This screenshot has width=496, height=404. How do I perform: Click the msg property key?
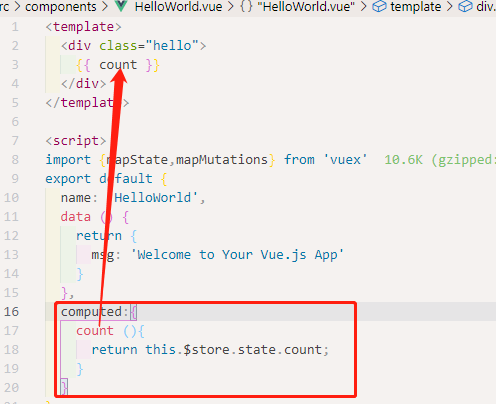click(103, 255)
